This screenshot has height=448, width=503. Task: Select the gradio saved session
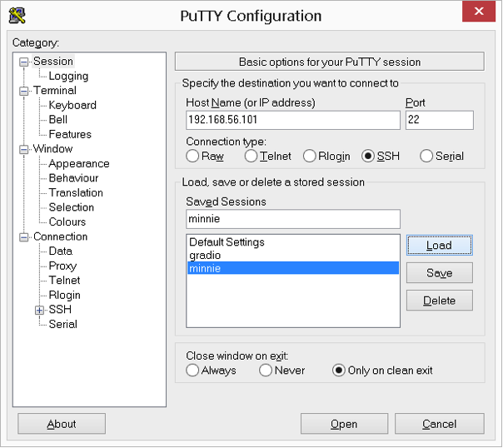293,256
